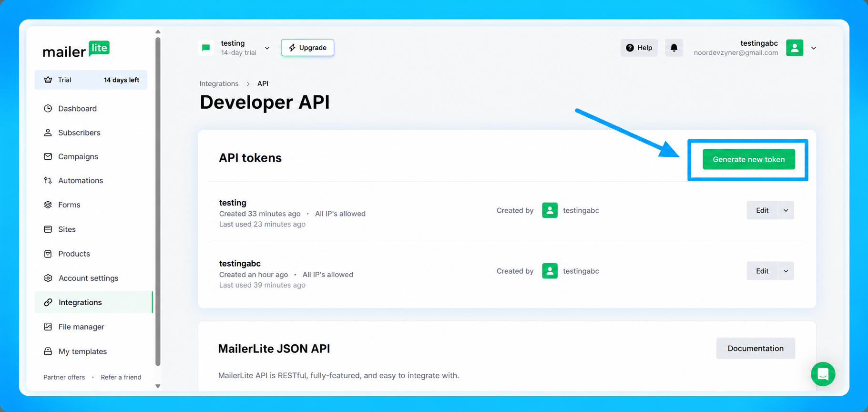This screenshot has height=412, width=868.
Task: Open the live chat bubble
Action: click(x=823, y=374)
